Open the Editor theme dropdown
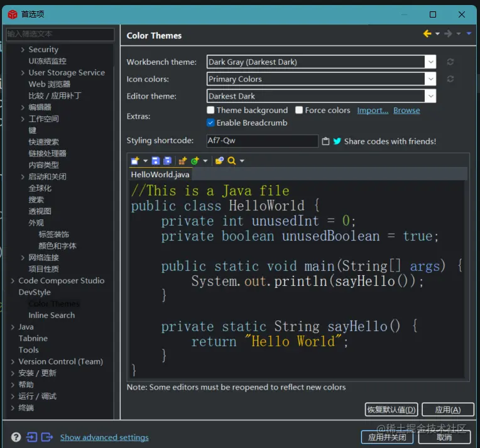This screenshot has height=448, width=480. point(430,96)
